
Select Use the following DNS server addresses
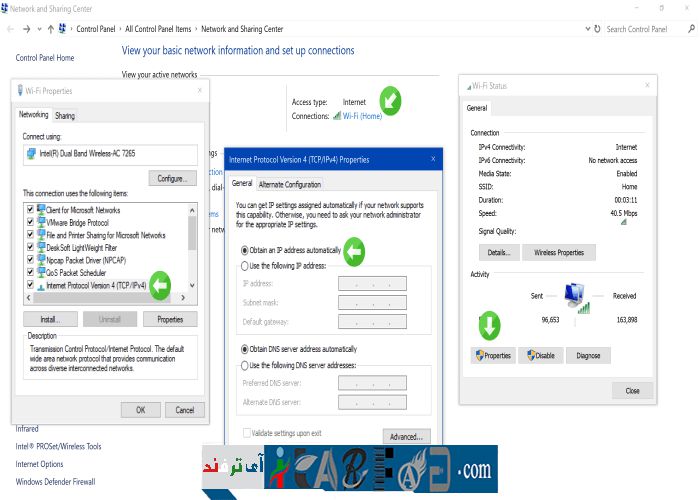(x=245, y=365)
